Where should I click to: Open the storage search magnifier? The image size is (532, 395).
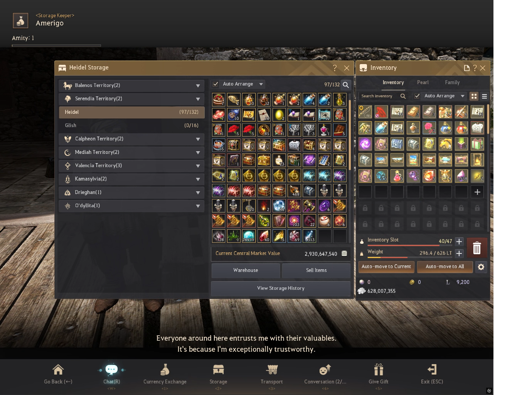pyautogui.click(x=346, y=84)
